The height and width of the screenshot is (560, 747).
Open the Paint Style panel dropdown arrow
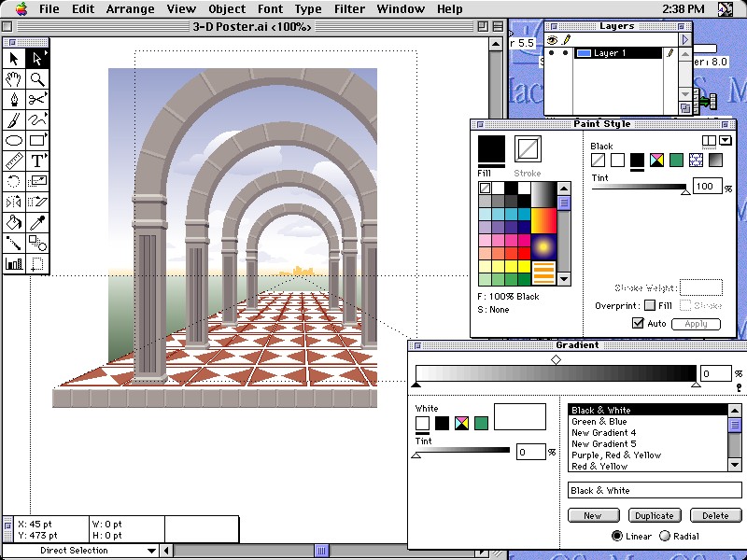[x=725, y=141]
